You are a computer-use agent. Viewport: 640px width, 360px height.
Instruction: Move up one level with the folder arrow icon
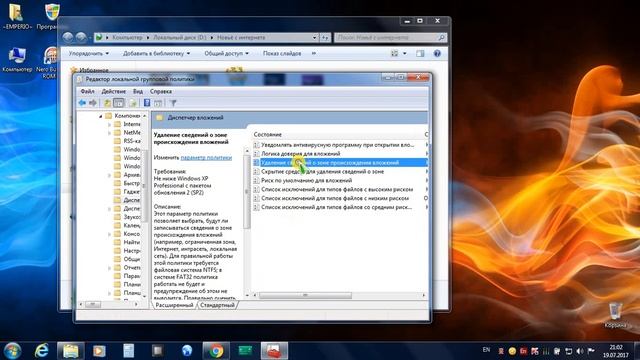pyautogui.click(x=107, y=103)
